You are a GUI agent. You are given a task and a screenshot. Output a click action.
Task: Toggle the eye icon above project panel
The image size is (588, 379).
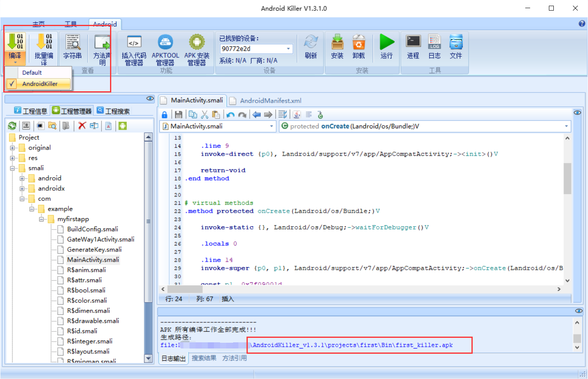150,99
